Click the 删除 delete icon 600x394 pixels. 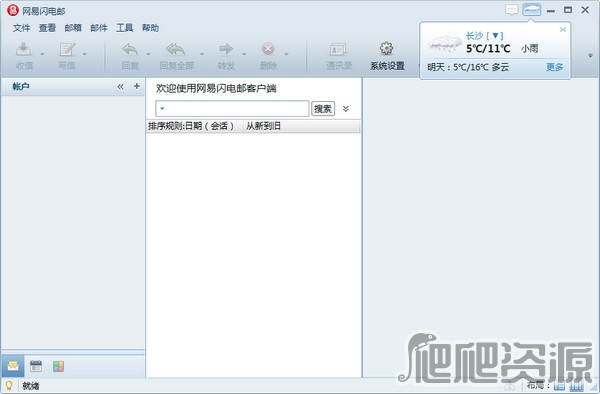[x=268, y=49]
